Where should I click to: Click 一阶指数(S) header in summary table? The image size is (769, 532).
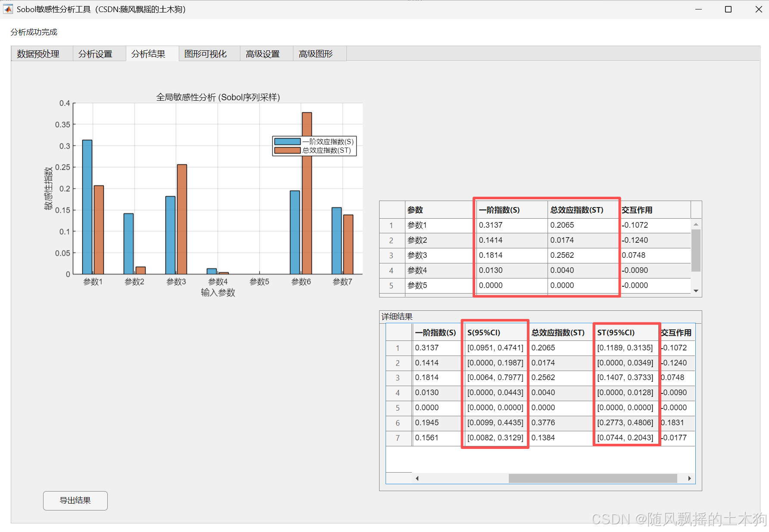[511, 210]
